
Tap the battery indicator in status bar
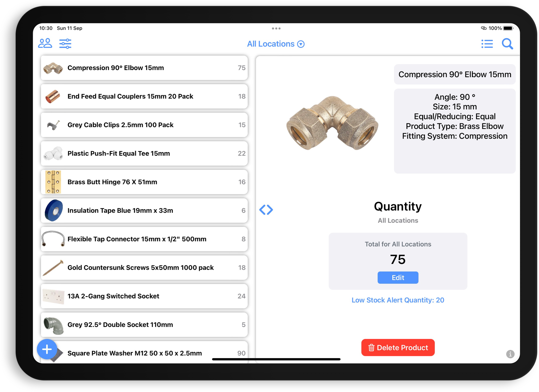point(508,28)
